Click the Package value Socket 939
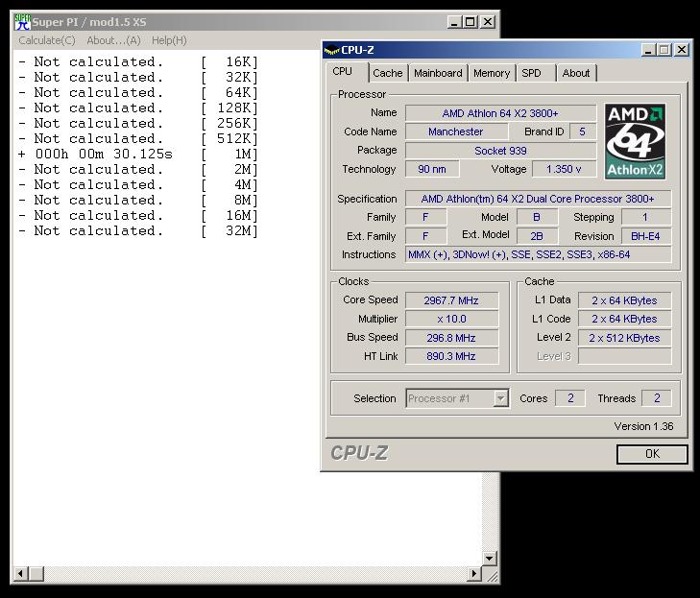 pos(500,151)
